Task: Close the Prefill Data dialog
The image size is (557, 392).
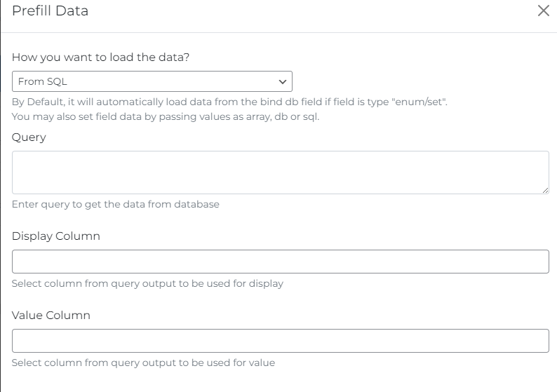Action: (543, 11)
